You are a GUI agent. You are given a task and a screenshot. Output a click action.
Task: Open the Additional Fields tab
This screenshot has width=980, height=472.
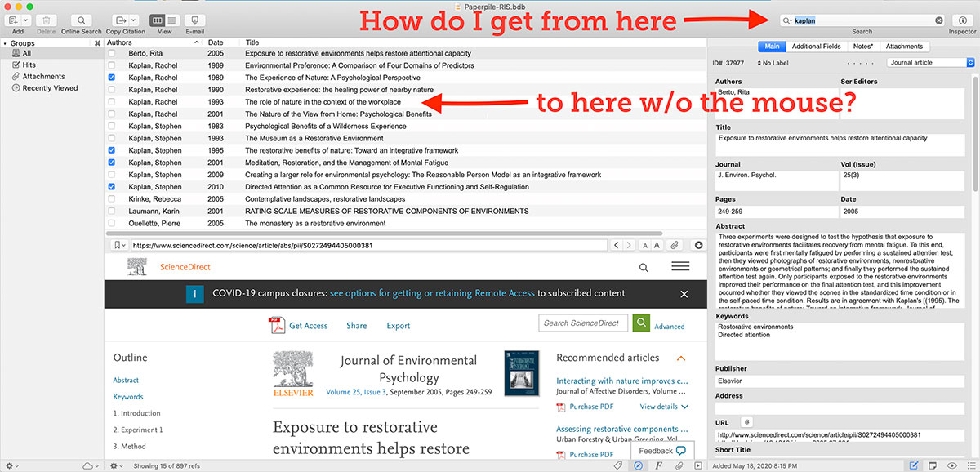pyautogui.click(x=817, y=47)
